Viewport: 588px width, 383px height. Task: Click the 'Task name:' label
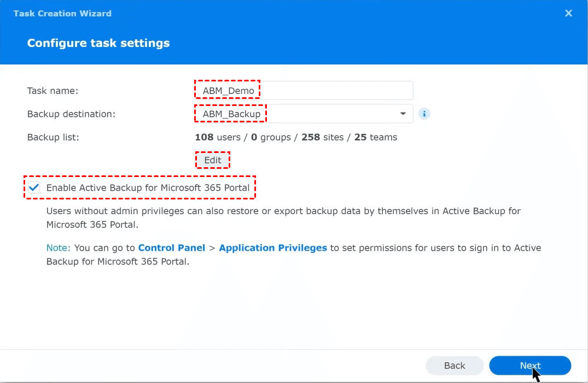pos(53,91)
